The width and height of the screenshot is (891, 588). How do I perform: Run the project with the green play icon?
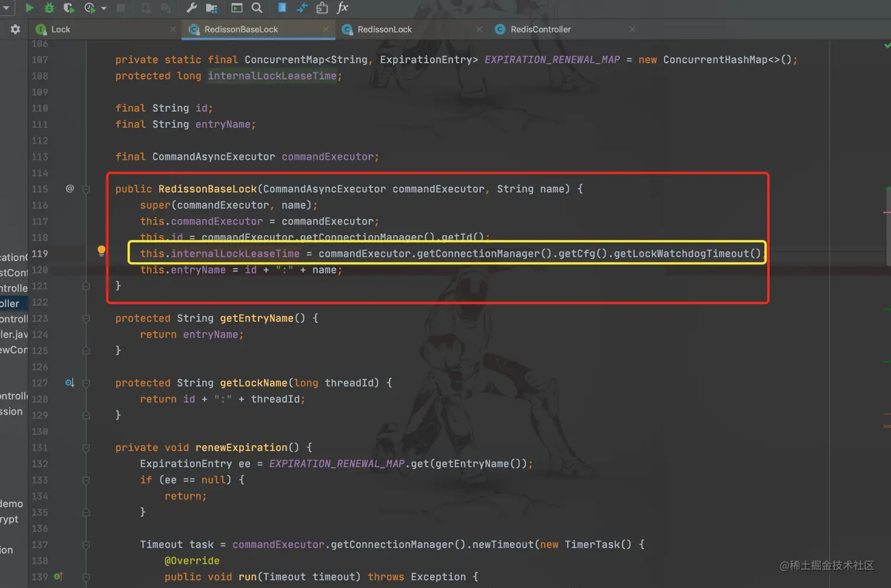(29, 8)
